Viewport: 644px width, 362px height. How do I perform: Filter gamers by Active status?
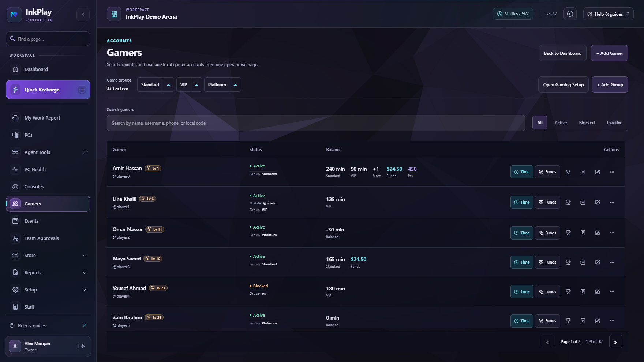tap(561, 123)
